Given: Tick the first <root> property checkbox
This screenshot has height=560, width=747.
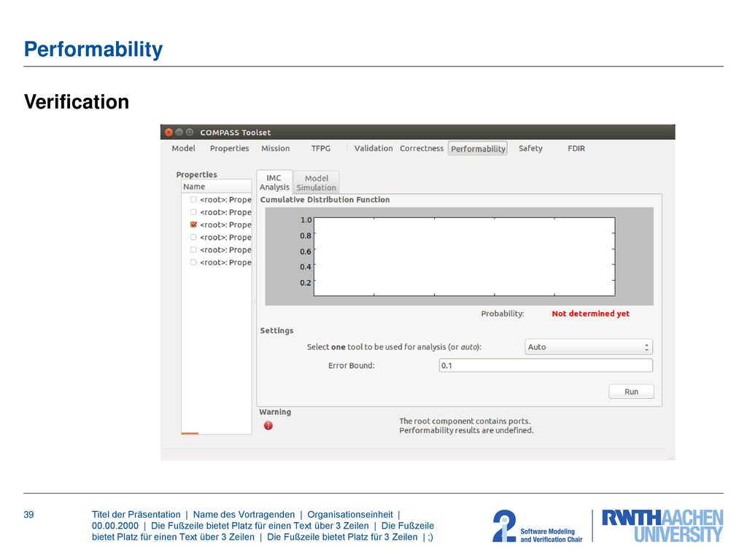Looking at the screenshot, I should click(x=193, y=200).
